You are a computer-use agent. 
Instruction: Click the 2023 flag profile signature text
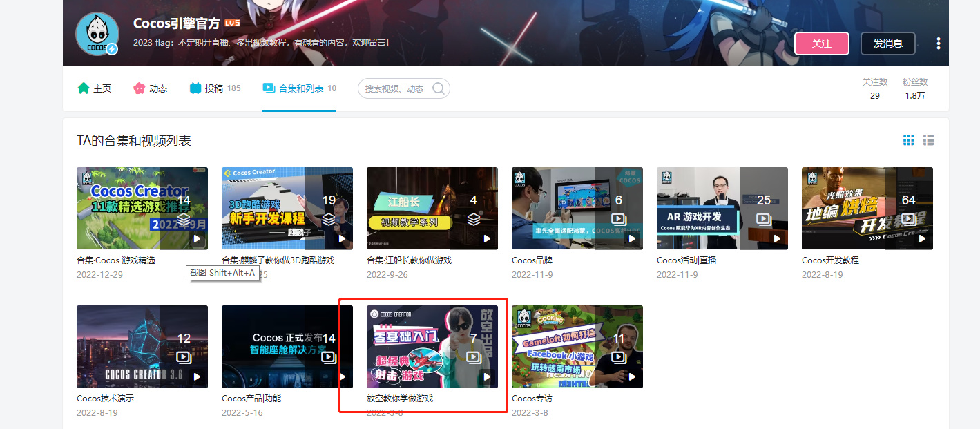point(261,43)
